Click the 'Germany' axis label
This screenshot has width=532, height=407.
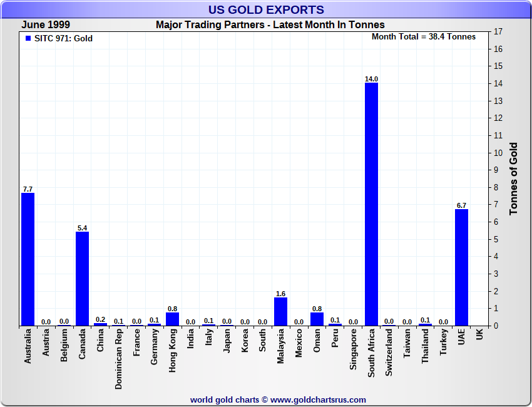click(155, 347)
